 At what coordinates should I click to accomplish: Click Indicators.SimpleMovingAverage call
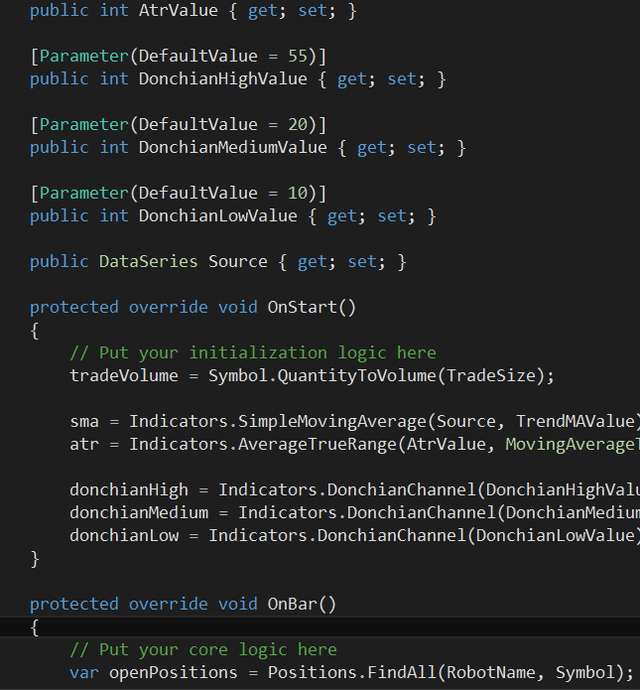point(278,422)
